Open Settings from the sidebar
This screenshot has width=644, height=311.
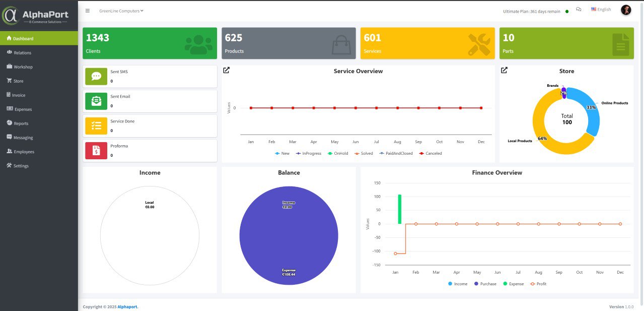21,166
